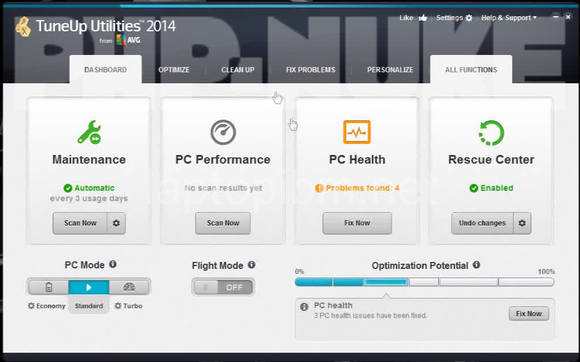This screenshot has height=362, width=580.
Task: Click the Economy gear icon
Action: coord(31,306)
